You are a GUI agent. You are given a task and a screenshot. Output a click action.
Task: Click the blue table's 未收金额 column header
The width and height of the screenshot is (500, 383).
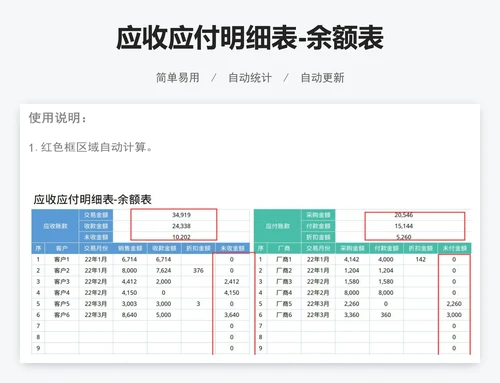pos(232,248)
